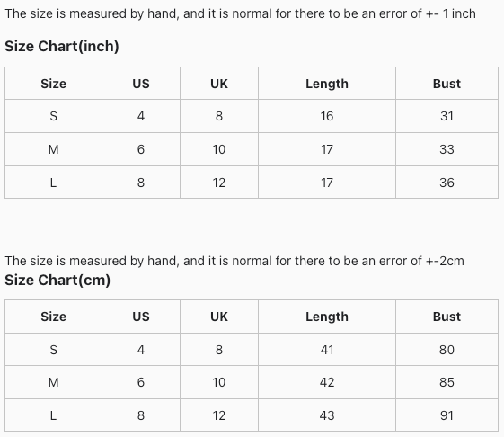The width and height of the screenshot is (504, 437).
Task: Click bust value 80 in cm table
Action: [x=447, y=350]
